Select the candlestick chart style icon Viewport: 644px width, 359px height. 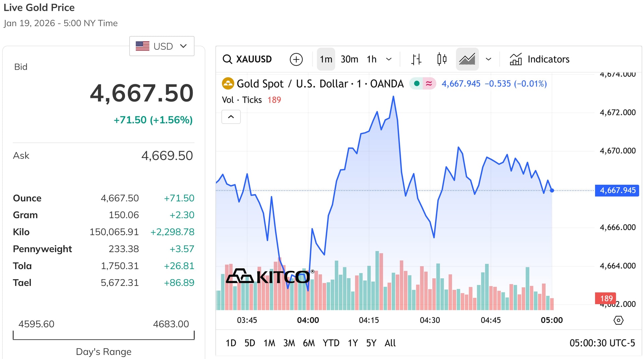point(441,59)
